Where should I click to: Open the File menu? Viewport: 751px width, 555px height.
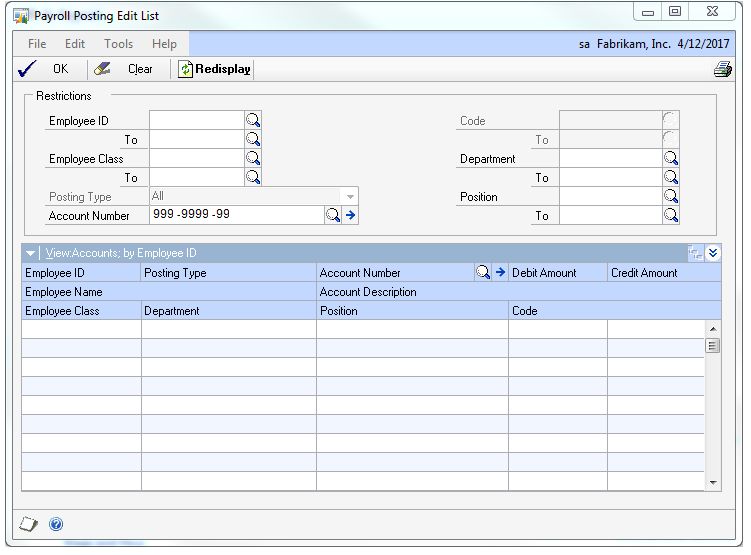coord(37,44)
